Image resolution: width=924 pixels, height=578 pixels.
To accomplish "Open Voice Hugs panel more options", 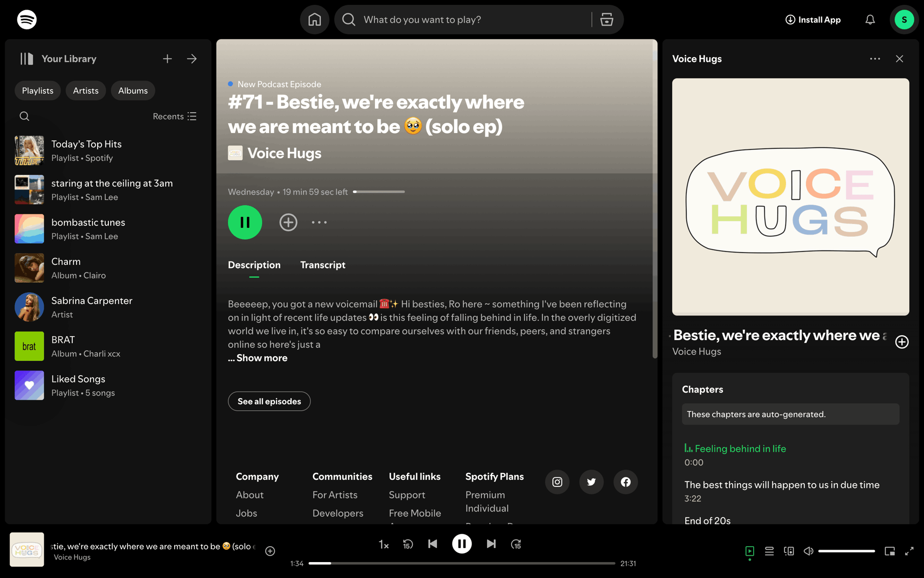I will click(875, 59).
